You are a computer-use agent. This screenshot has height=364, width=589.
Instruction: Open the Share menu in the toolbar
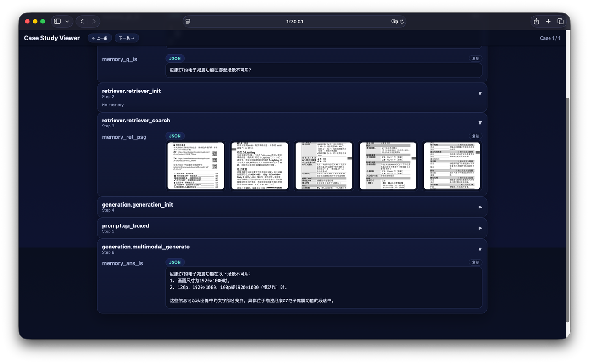(536, 21)
